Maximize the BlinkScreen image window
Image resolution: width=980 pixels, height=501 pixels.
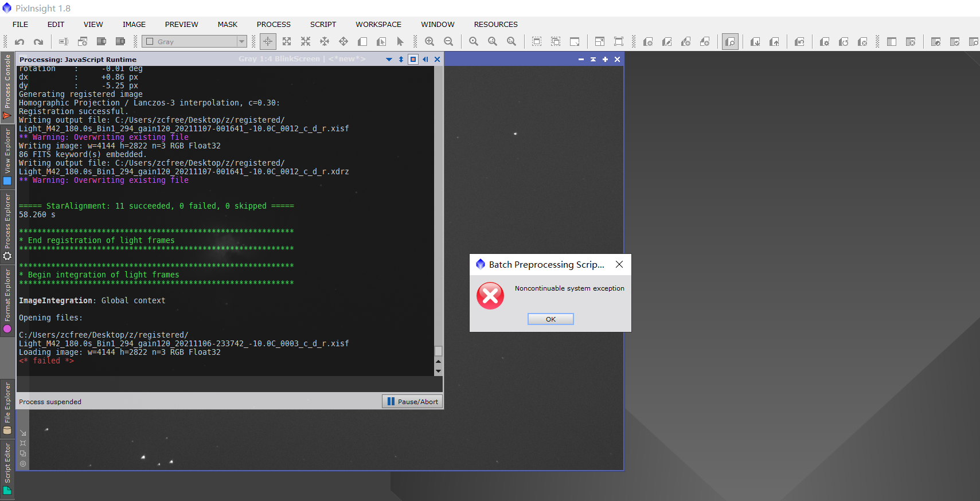[x=605, y=59]
